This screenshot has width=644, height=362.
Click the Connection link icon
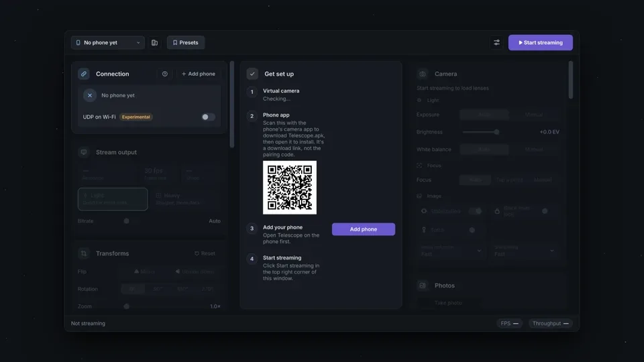pyautogui.click(x=84, y=74)
